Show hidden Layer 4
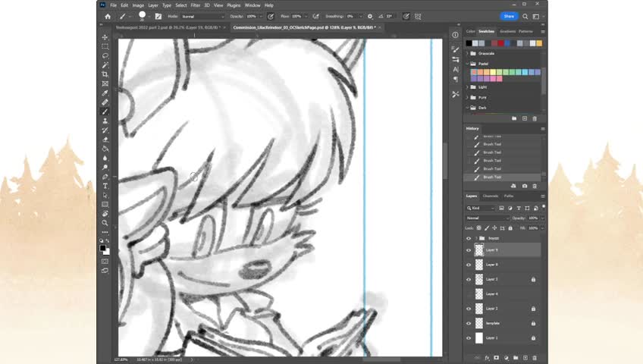The image size is (643, 364). [469, 293]
